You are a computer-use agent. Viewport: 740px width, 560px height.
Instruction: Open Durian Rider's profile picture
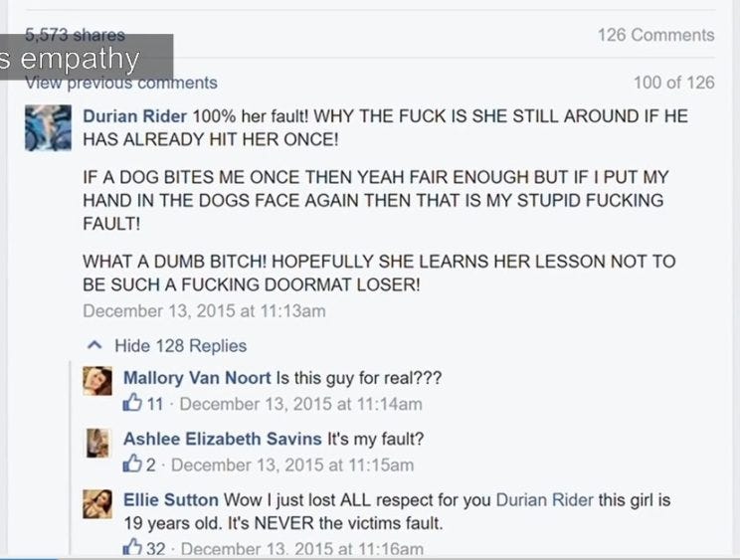(x=48, y=128)
